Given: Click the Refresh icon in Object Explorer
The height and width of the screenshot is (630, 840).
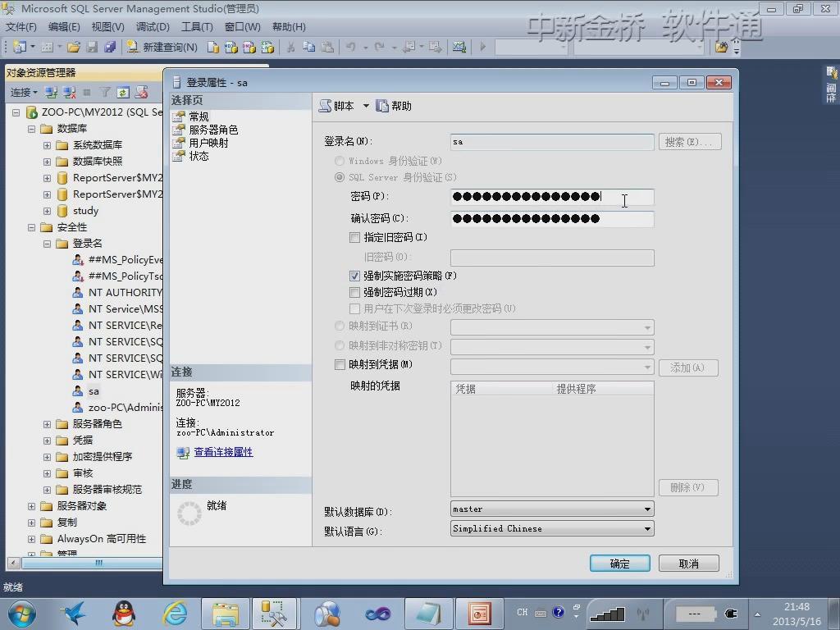Looking at the screenshot, I should click(x=123, y=93).
